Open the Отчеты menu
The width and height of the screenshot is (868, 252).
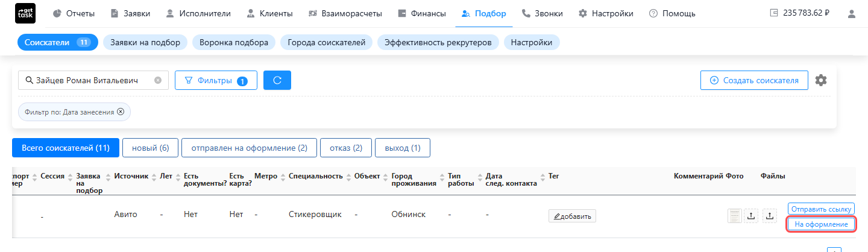click(74, 13)
